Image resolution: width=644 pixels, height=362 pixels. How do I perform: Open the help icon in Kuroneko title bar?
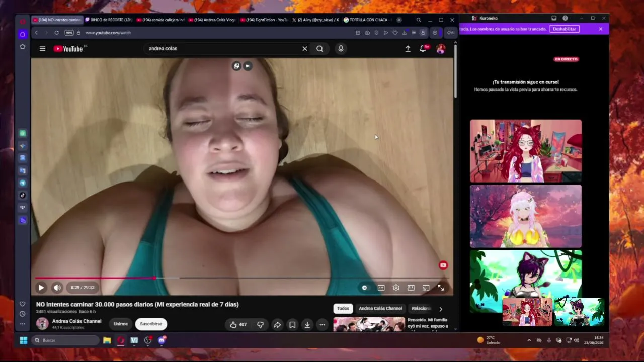click(565, 18)
